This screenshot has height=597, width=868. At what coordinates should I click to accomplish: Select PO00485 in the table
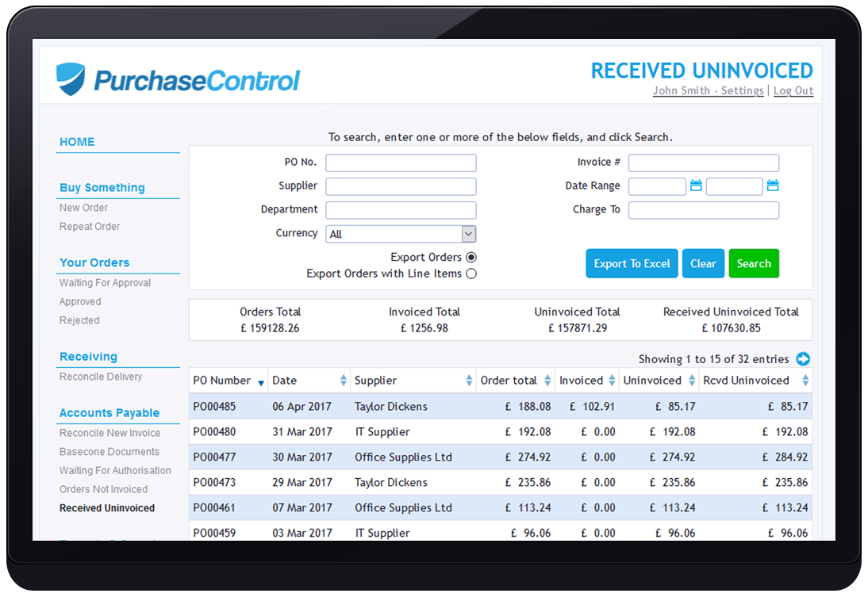[x=214, y=407]
